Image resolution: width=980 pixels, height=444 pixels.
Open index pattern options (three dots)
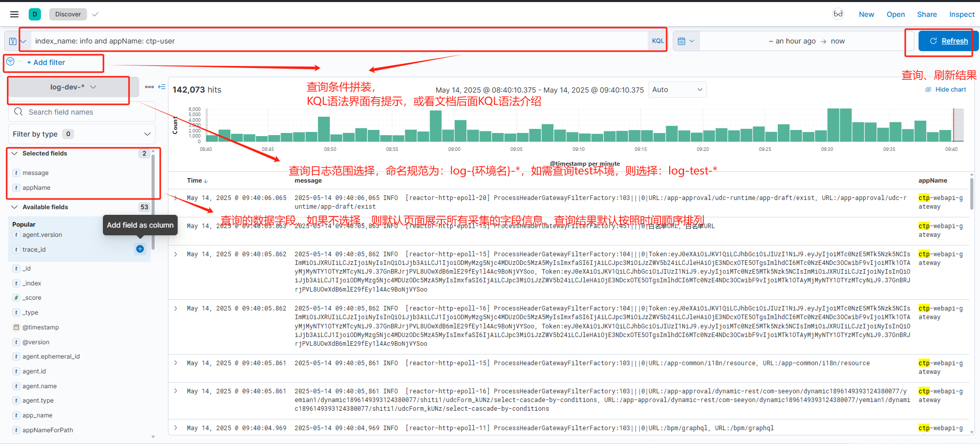[150, 87]
